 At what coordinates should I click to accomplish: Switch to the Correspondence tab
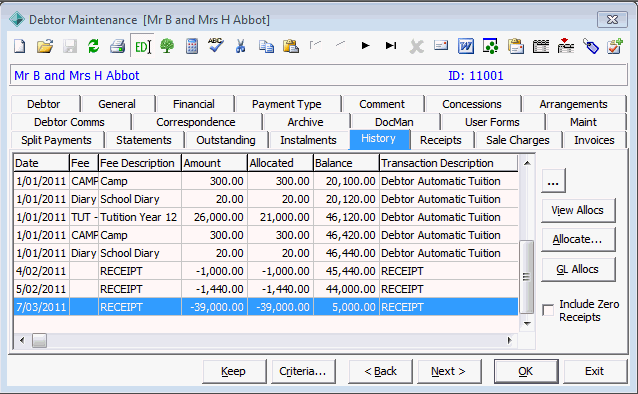pyautogui.click(x=196, y=122)
